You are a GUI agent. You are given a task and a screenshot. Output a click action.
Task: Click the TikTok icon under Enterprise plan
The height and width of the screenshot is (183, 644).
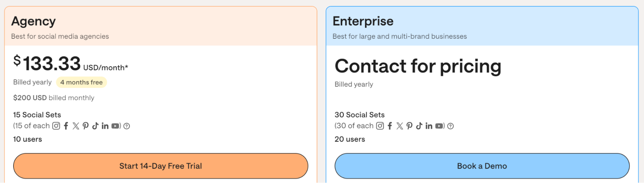click(x=419, y=126)
